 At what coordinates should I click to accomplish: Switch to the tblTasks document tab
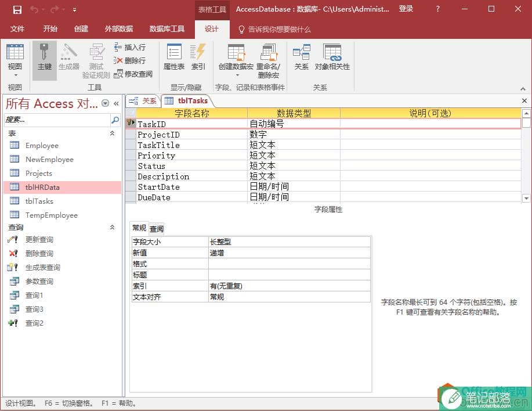(x=187, y=101)
